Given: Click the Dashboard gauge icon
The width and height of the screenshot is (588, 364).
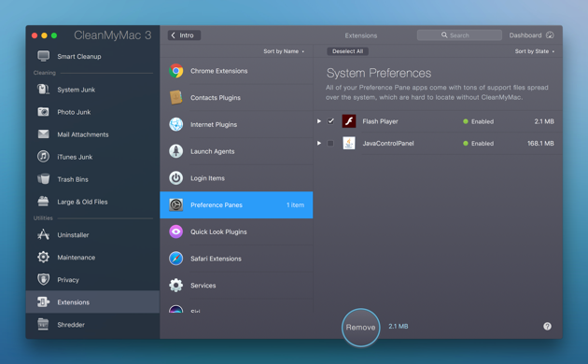Looking at the screenshot, I should pyautogui.click(x=550, y=35).
